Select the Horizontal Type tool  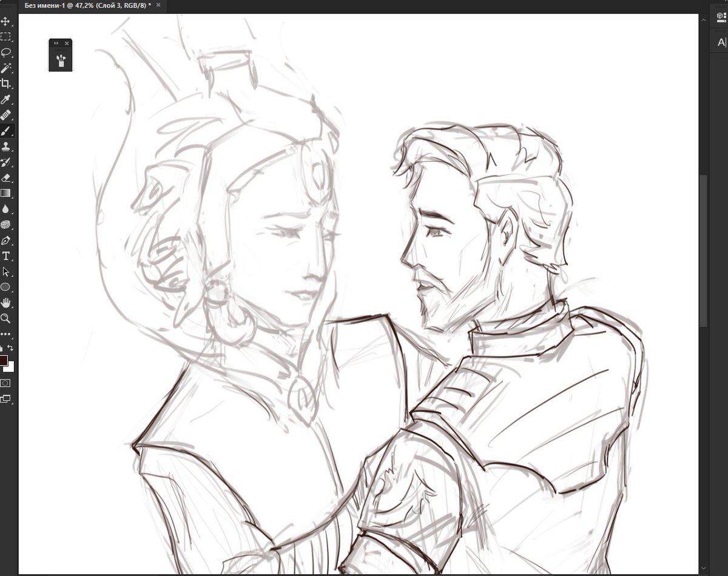coord(5,256)
